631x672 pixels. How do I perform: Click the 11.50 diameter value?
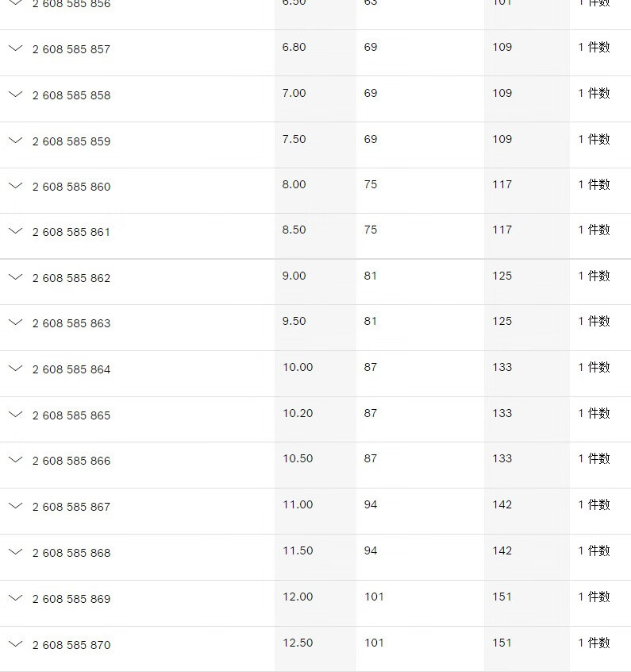pos(298,550)
